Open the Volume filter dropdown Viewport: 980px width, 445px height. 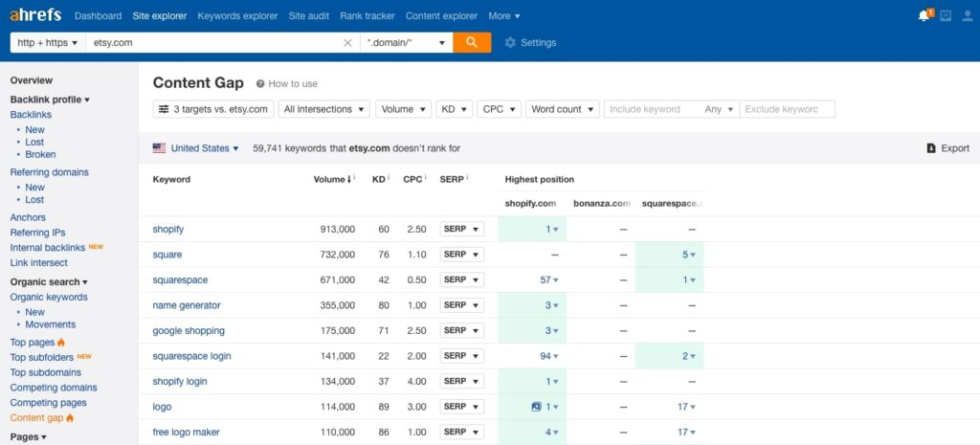coord(403,109)
